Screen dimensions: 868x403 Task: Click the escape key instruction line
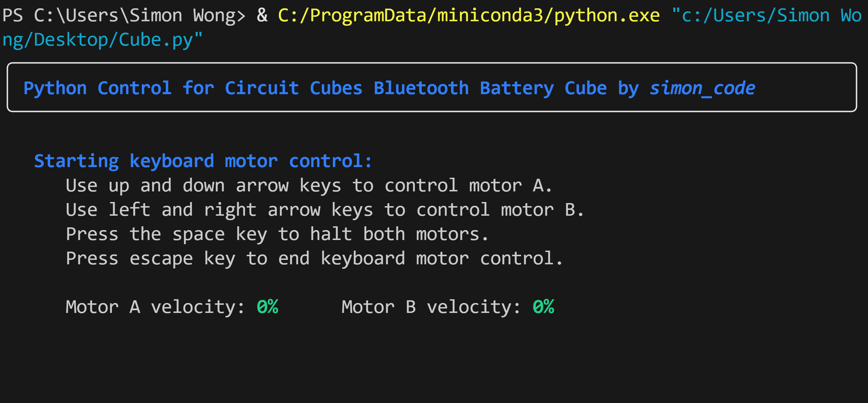tap(314, 259)
